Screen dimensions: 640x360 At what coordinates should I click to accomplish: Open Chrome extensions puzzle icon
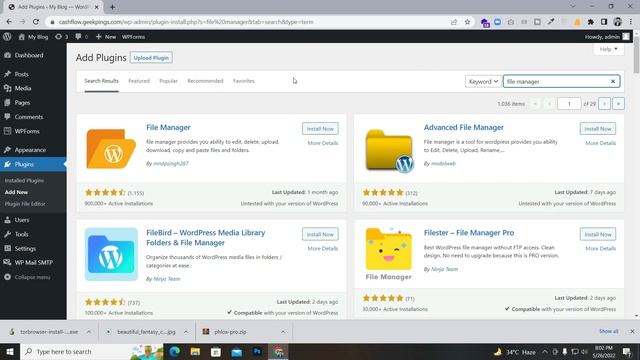[591, 22]
